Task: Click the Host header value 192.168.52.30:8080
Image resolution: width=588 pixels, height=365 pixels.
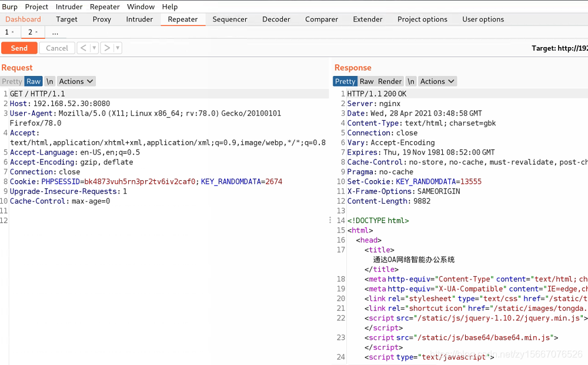Action: tap(72, 103)
